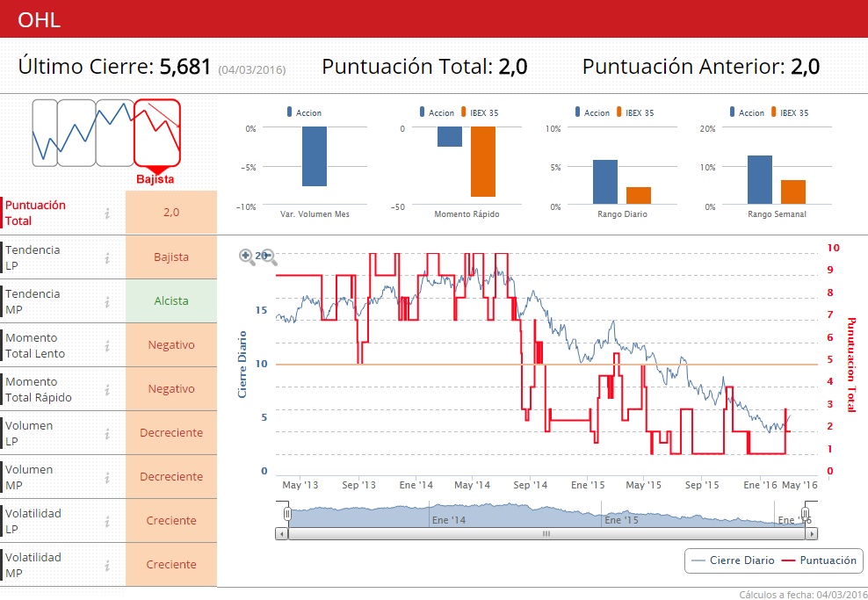This screenshot has width=868, height=600.
Task: Click the zoom out magnifier icon
Action: [269, 257]
